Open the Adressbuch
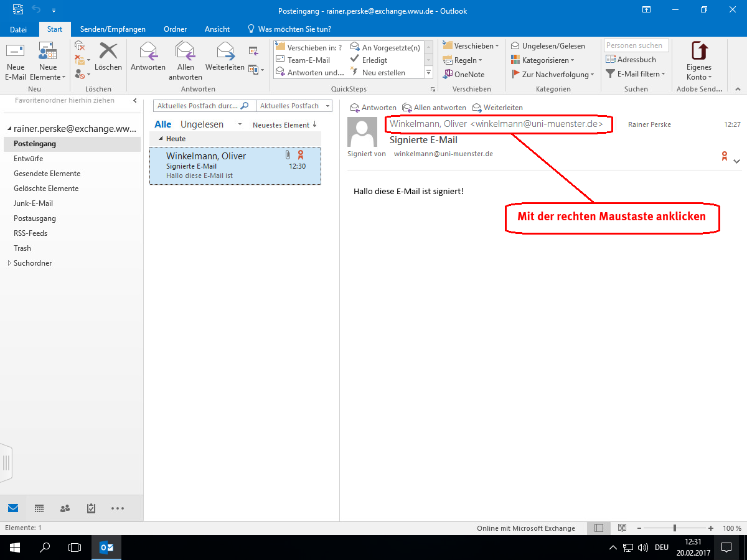 pyautogui.click(x=631, y=60)
